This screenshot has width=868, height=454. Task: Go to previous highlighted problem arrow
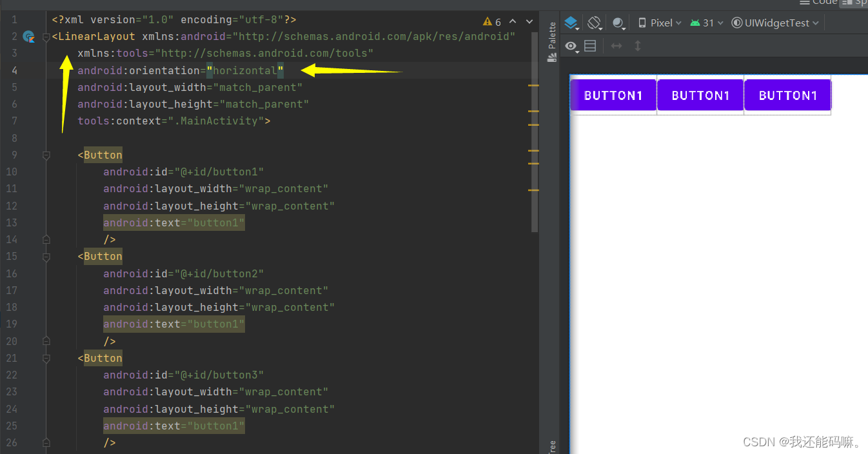tap(513, 21)
